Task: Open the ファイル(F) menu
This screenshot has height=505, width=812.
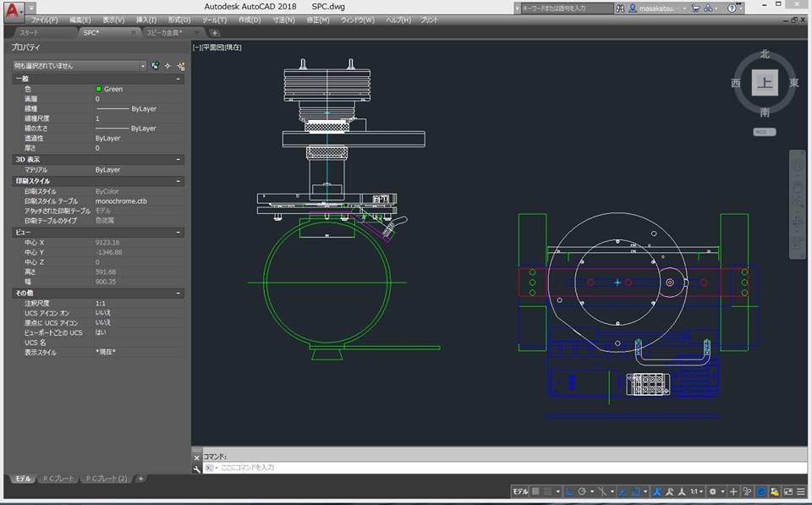Action: [x=45, y=20]
